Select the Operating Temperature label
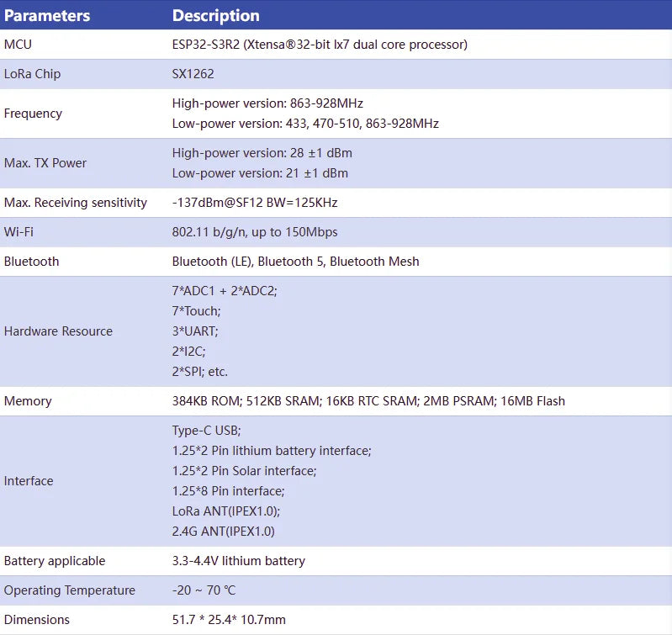Viewport: 672px width, 635px height. pos(70,590)
